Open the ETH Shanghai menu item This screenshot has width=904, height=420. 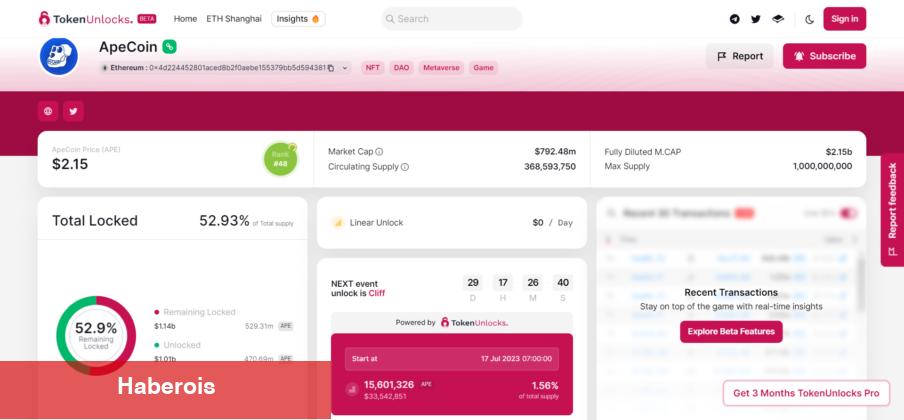pos(234,19)
